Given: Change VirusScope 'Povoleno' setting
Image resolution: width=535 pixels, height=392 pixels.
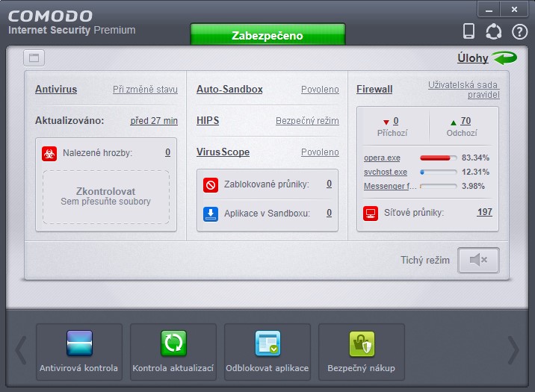Looking at the screenshot, I should (x=320, y=152).
